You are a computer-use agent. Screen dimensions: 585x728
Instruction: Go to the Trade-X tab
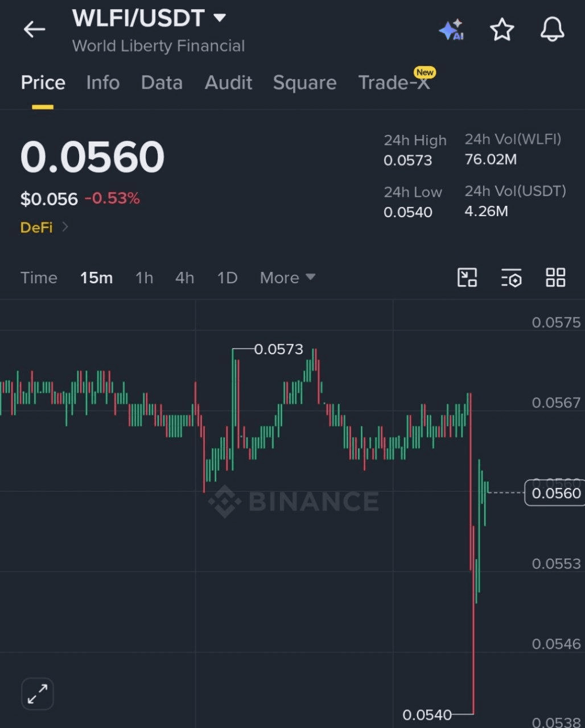point(394,82)
